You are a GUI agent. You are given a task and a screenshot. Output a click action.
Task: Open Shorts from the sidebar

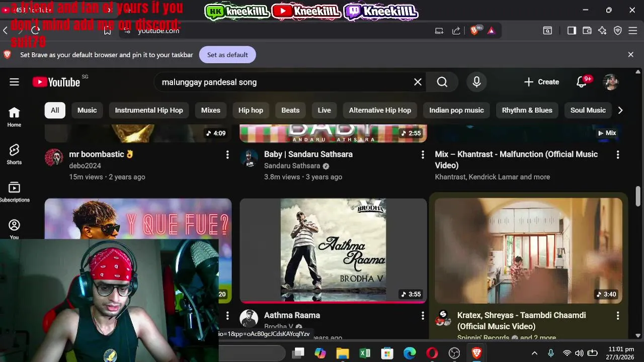14,154
